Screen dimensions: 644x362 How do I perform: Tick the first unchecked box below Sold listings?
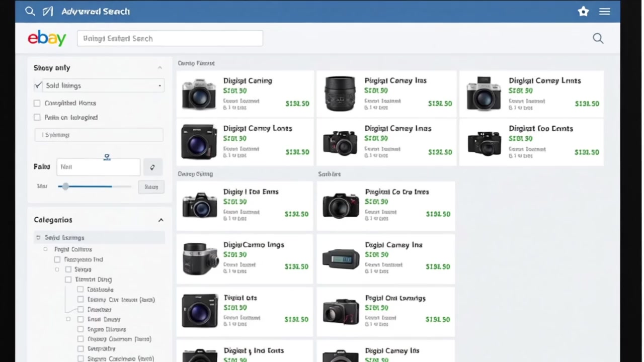tap(37, 103)
